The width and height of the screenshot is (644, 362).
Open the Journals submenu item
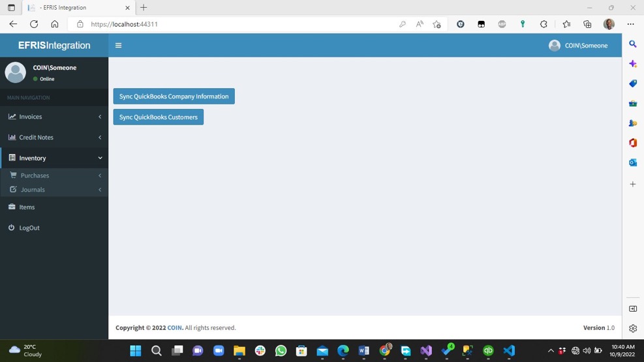(x=54, y=190)
